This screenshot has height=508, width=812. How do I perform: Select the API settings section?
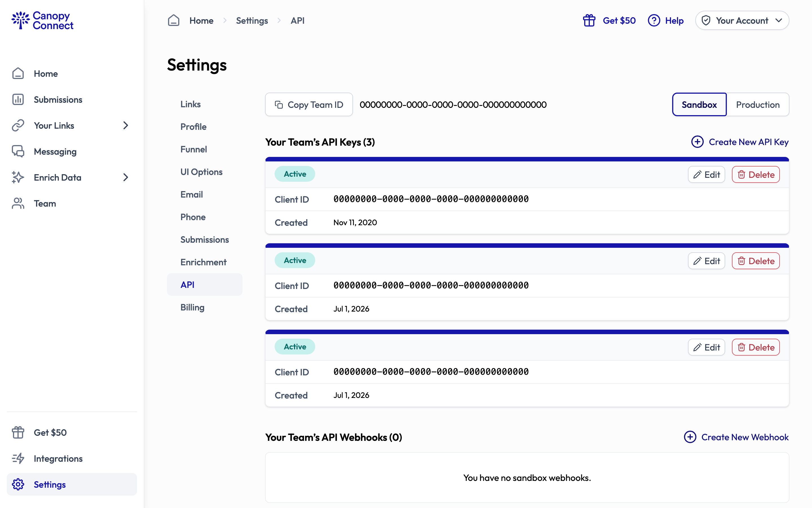[x=204, y=284]
